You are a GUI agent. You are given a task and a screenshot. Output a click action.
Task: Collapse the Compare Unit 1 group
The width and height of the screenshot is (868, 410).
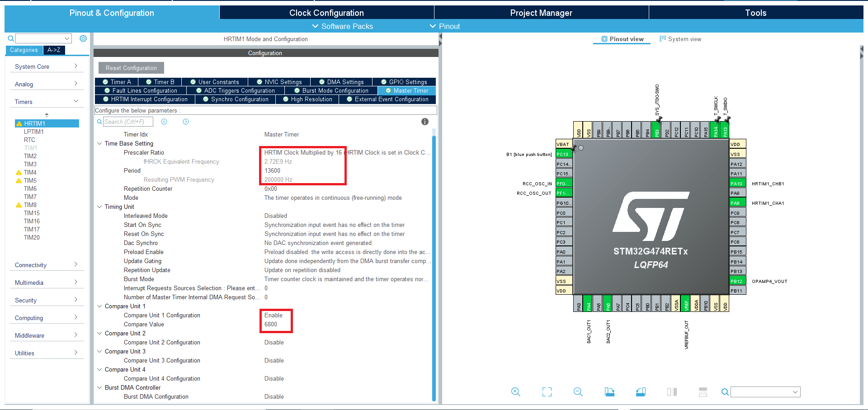coord(99,306)
